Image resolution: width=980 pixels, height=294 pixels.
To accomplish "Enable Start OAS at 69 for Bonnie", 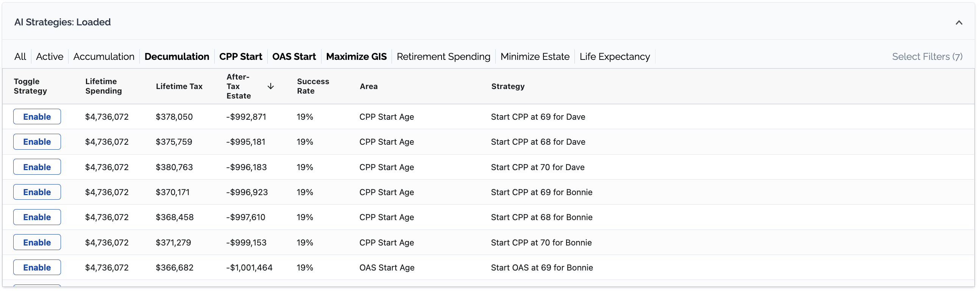I will click(37, 267).
